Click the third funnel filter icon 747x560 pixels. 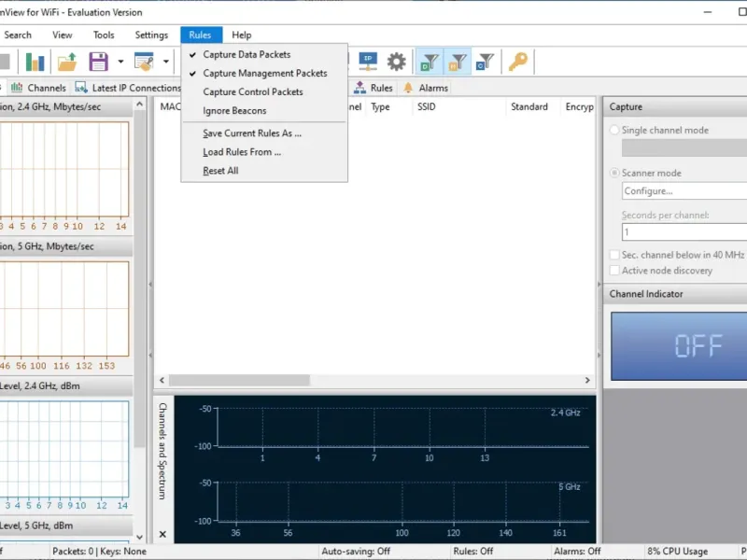485,63
